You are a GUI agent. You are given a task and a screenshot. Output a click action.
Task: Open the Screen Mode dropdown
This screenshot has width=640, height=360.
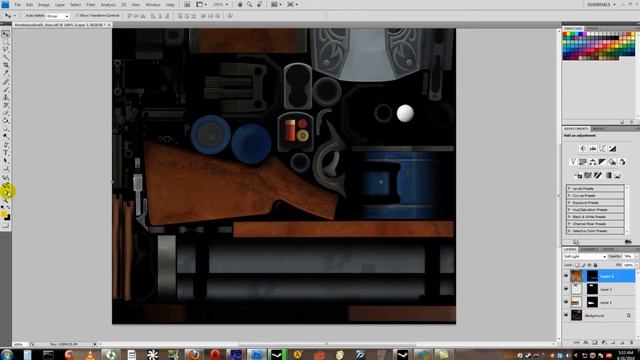292,4
